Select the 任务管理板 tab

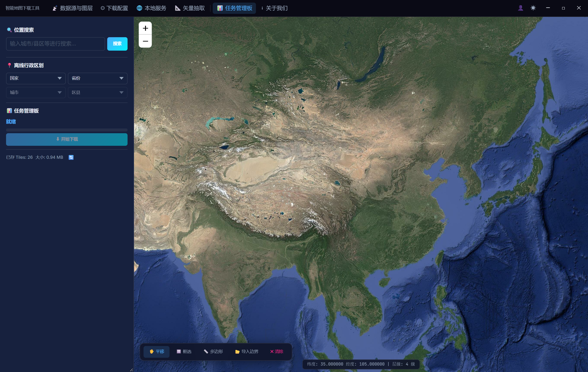click(234, 8)
